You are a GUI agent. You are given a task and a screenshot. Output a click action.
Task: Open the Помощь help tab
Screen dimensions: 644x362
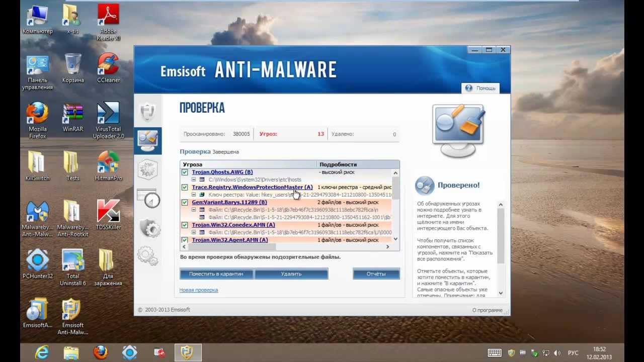pyautogui.click(x=480, y=88)
